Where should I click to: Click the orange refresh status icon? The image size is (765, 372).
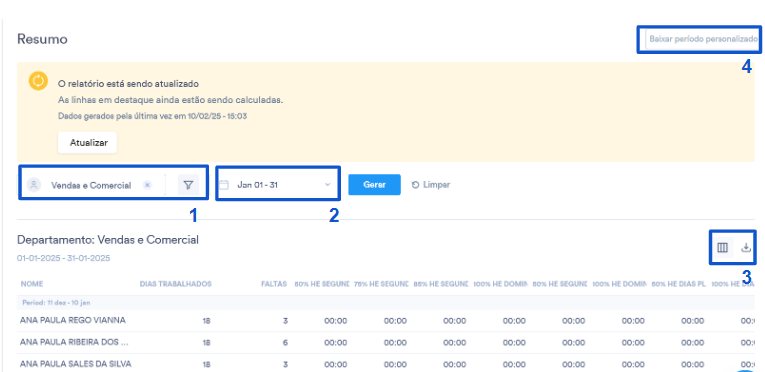tap(38, 81)
